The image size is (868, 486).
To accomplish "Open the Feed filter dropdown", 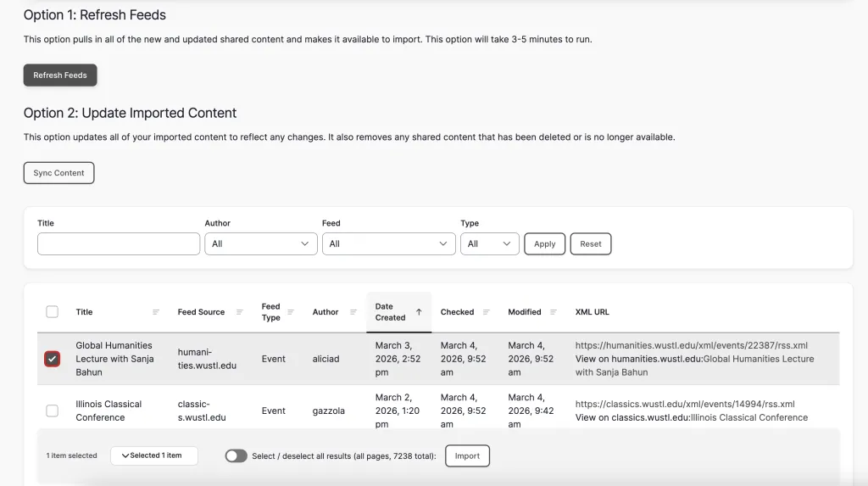I will coord(388,243).
